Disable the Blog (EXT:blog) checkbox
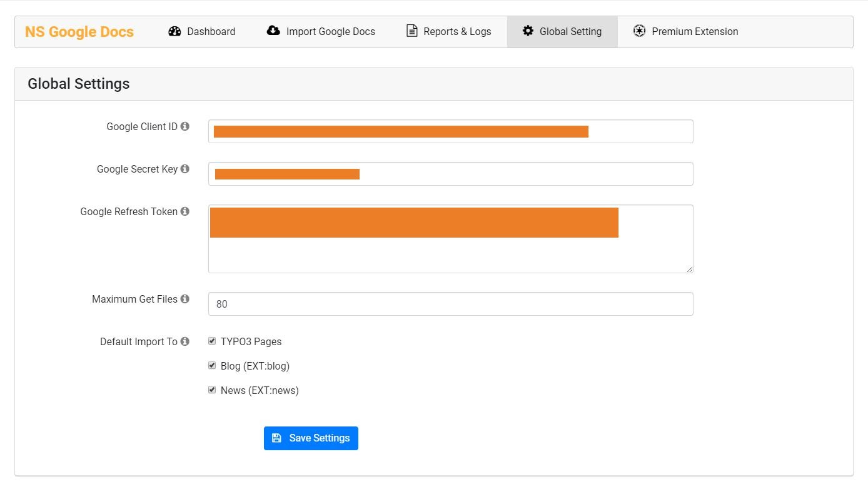 [212, 365]
